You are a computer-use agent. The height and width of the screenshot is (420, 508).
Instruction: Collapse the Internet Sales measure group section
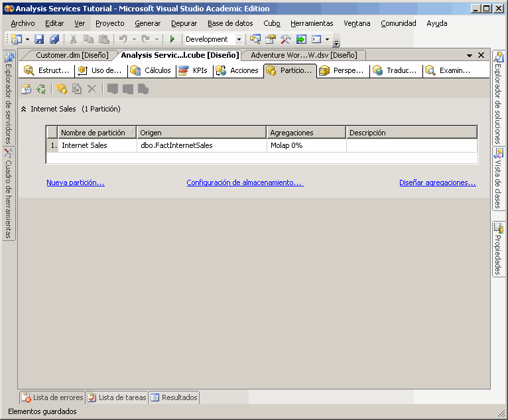[x=24, y=109]
